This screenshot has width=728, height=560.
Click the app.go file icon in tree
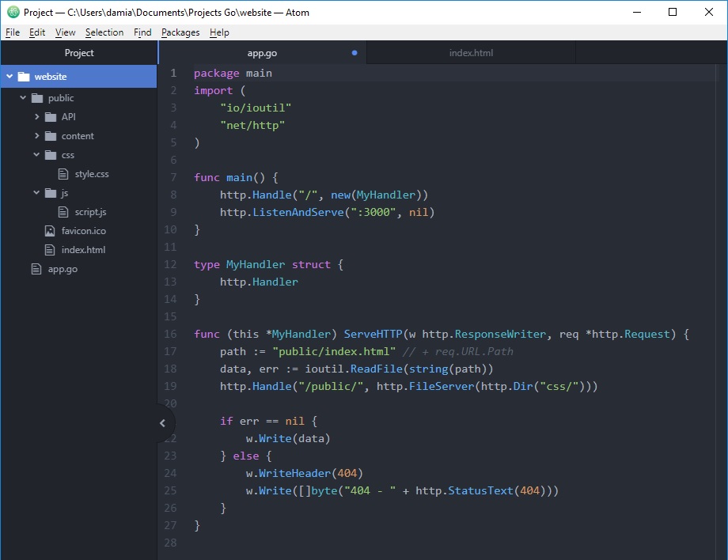[x=36, y=269]
